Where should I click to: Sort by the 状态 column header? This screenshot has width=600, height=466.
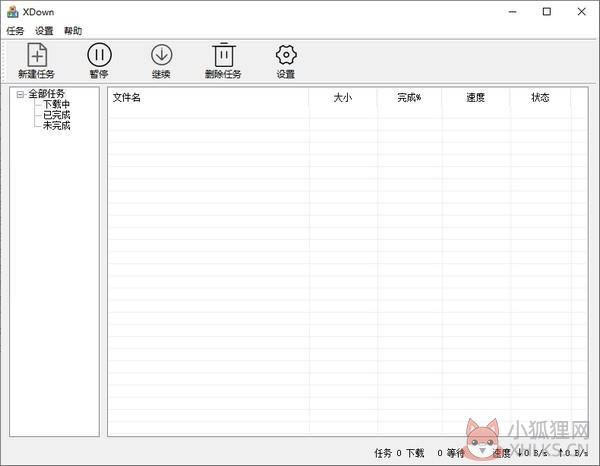(x=540, y=98)
